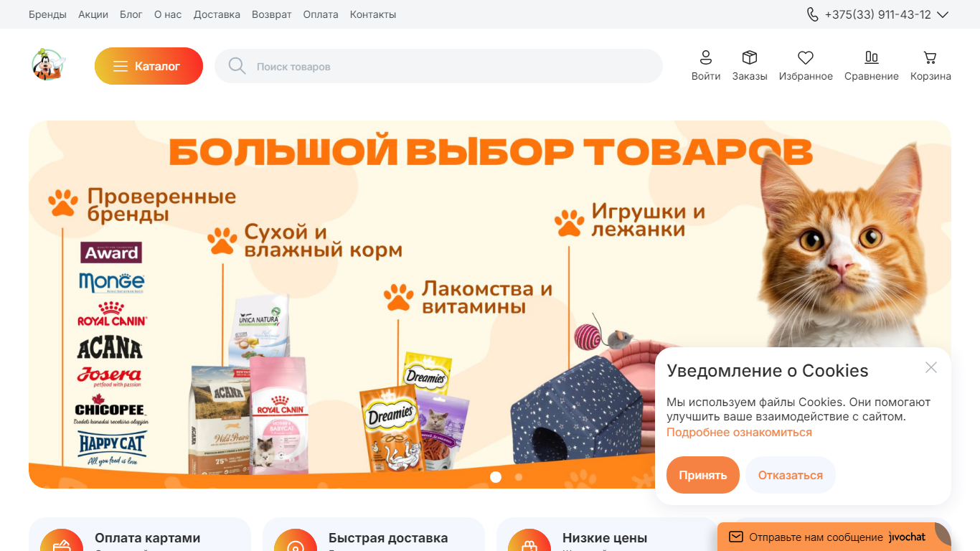Open the Сравнение comparison icon

pyautogui.click(x=872, y=57)
